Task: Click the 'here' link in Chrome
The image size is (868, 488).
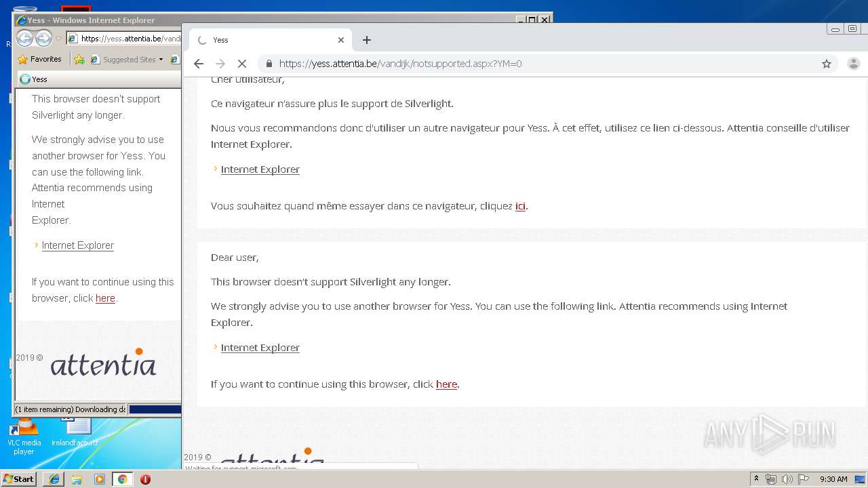Action: tap(446, 384)
